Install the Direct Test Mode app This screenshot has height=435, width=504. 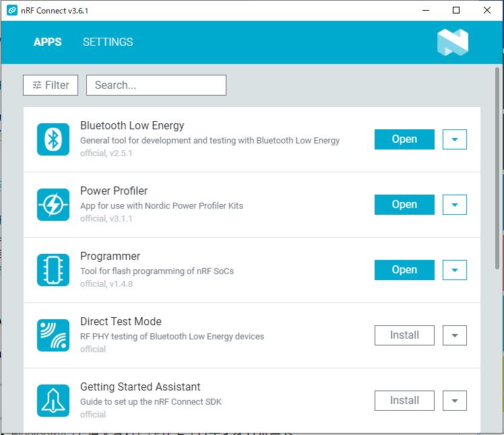point(404,335)
